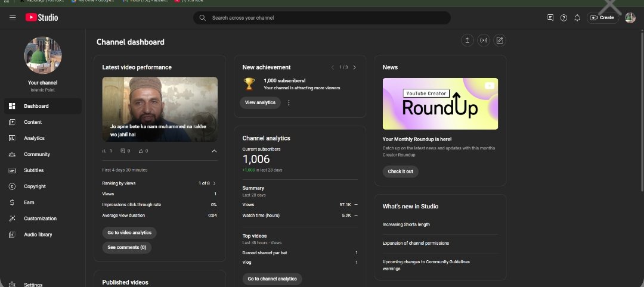Viewport: 644px width, 287px height.
Task: Open the hamburger navigation menu
Action: click(13, 17)
